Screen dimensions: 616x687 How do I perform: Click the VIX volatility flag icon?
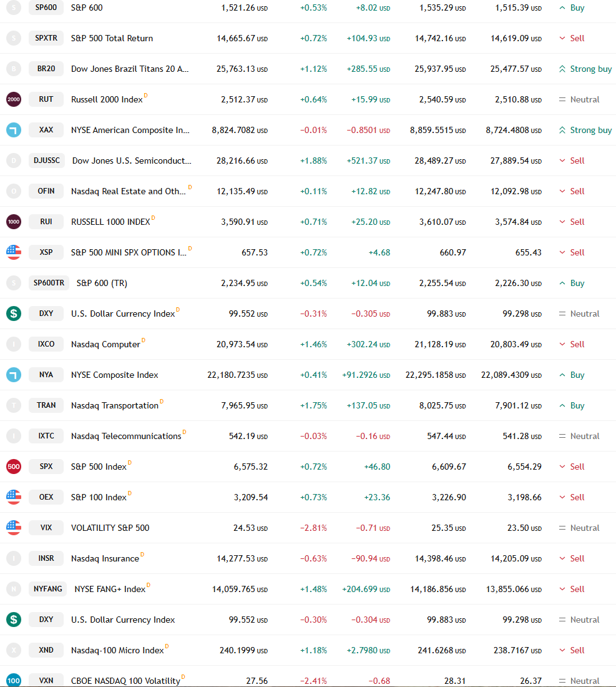coord(14,528)
